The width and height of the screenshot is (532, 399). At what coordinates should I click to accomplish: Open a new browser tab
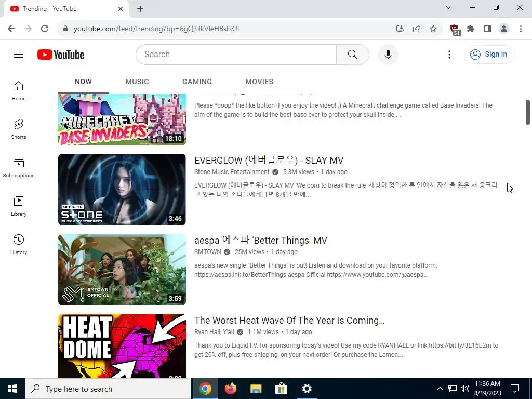[x=140, y=9]
